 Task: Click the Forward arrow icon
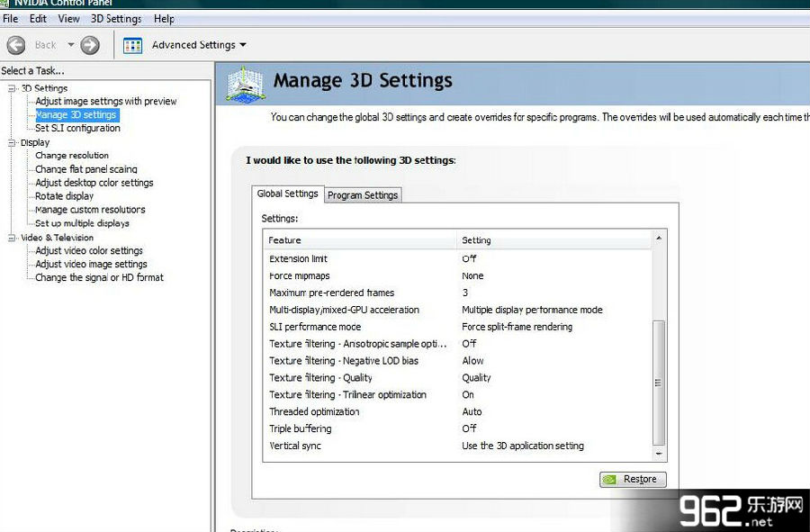coord(90,45)
